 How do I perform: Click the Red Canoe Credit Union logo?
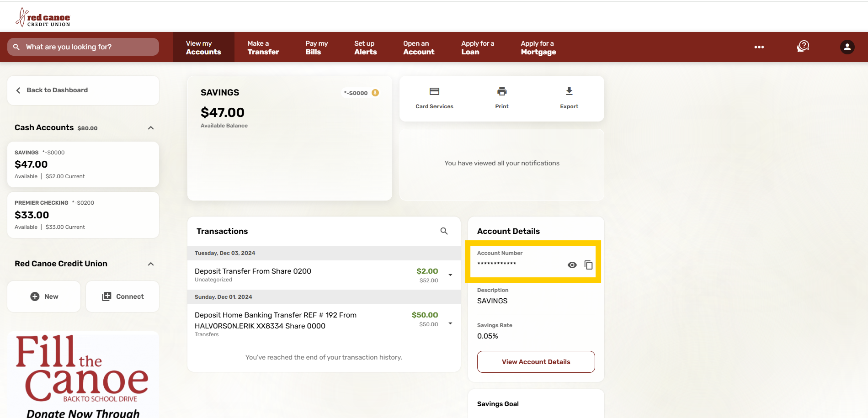43,17
